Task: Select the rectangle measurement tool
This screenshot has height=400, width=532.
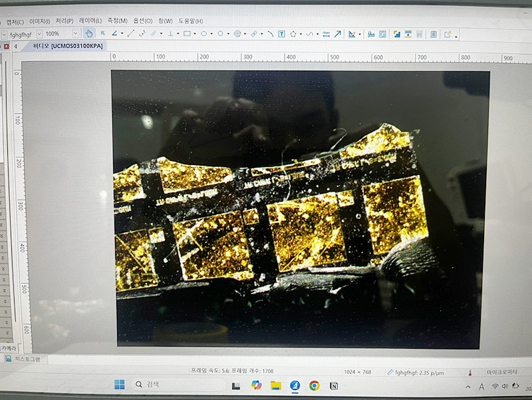Action: (x=187, y=34)
